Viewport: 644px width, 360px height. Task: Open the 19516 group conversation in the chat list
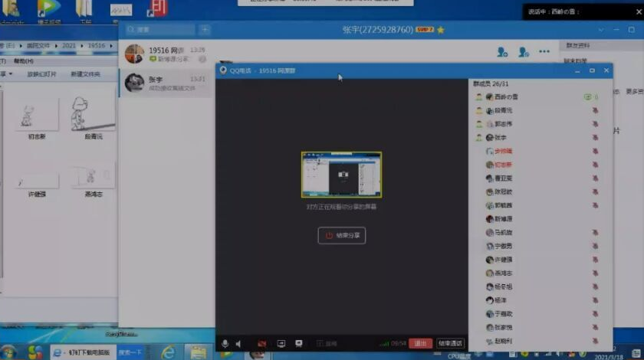coord(166,54)
